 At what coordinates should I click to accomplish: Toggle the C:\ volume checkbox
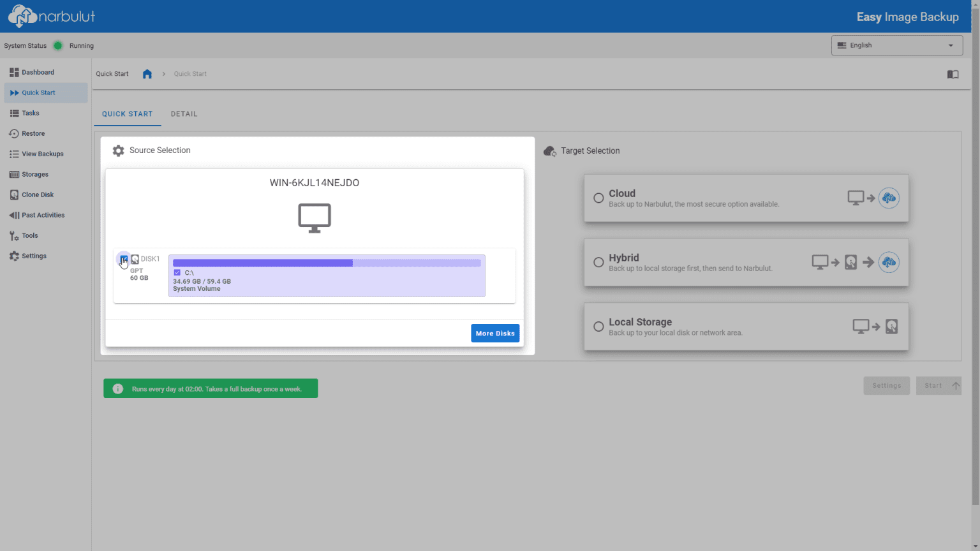point(177,272)
